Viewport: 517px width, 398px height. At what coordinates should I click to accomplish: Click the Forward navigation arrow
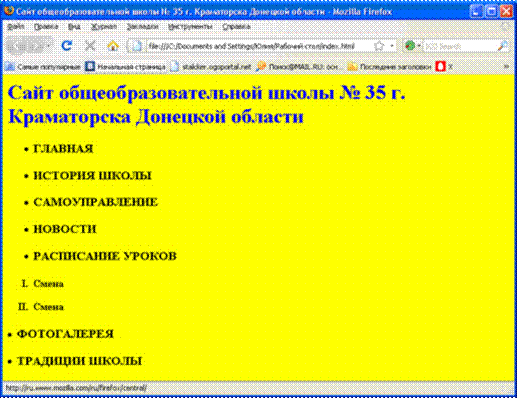[36, 46]
